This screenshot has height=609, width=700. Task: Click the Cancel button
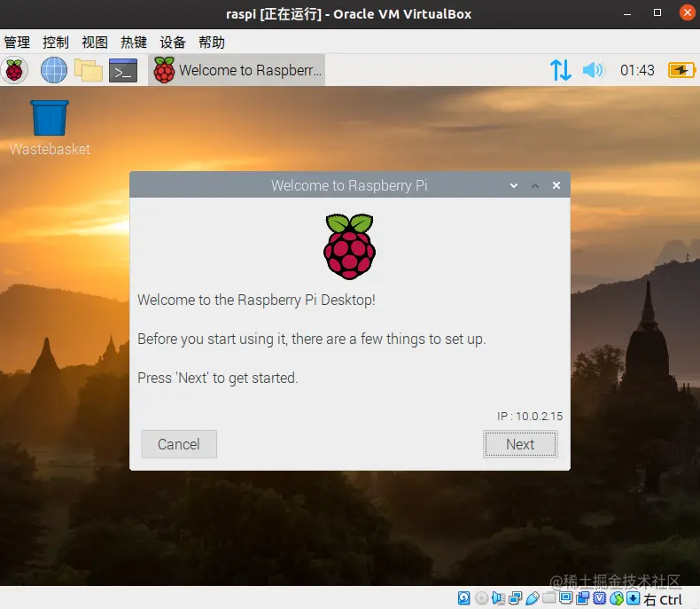179,444
